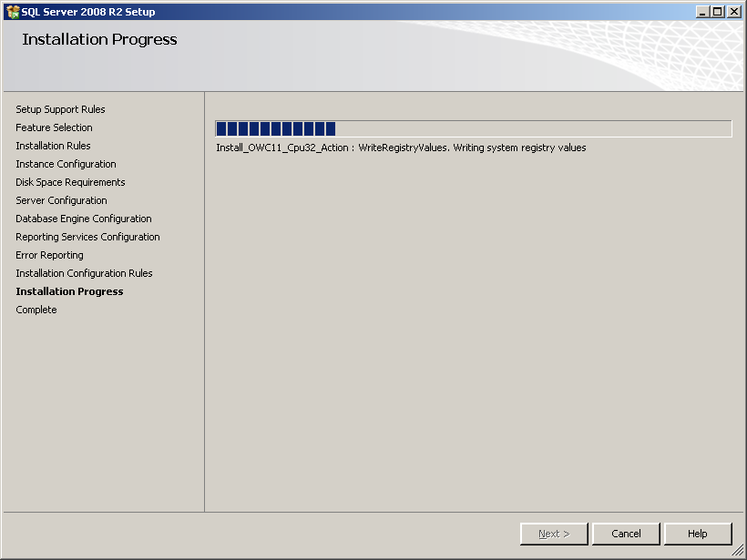This screenshot has height=560, width=747.
Task: Close the SQL Server setup window
Action: pos(734,12)
